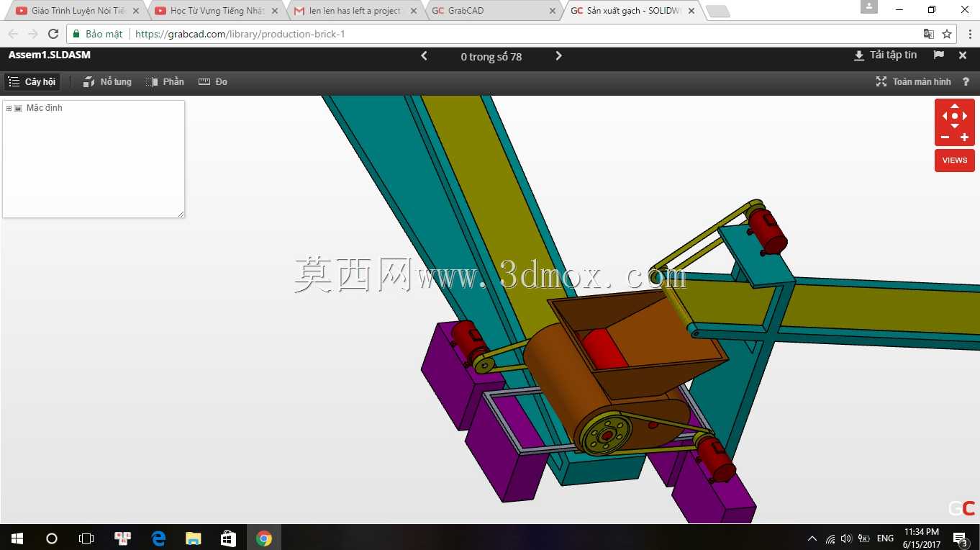Close the Học Từ Vựng Tiếng Nhật tab
The image size is (980, 550).
275,11
